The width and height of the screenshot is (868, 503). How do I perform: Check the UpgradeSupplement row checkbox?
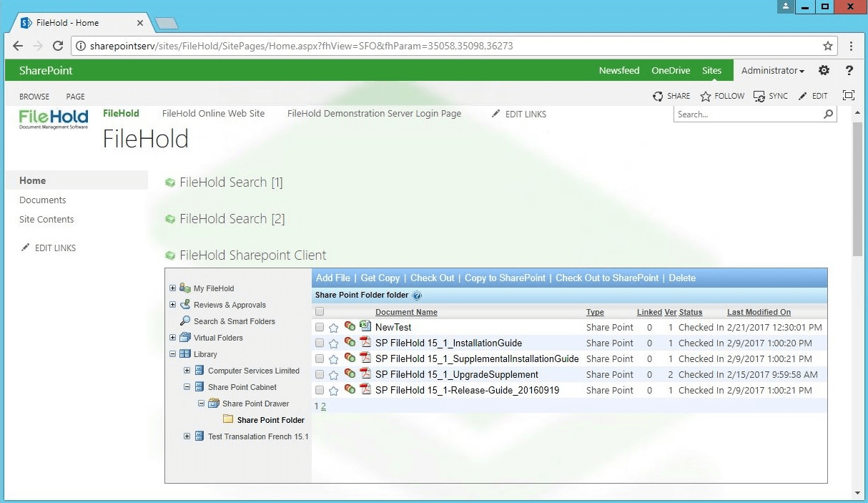click(x=320, y=375)
